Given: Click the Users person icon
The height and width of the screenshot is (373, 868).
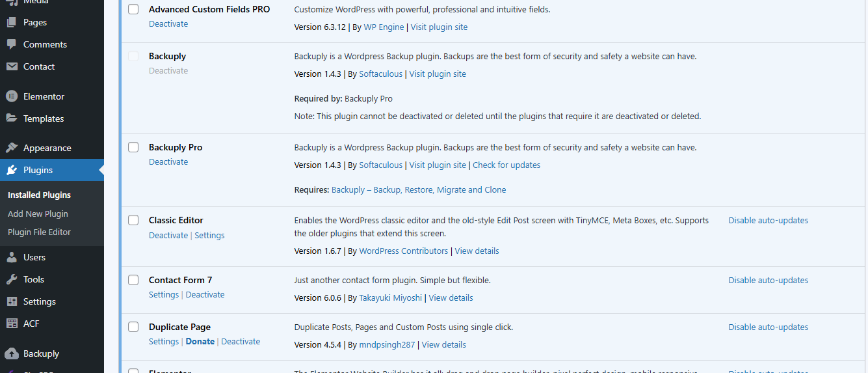Looking at the screenshot, I should click(x=12, y=257).
